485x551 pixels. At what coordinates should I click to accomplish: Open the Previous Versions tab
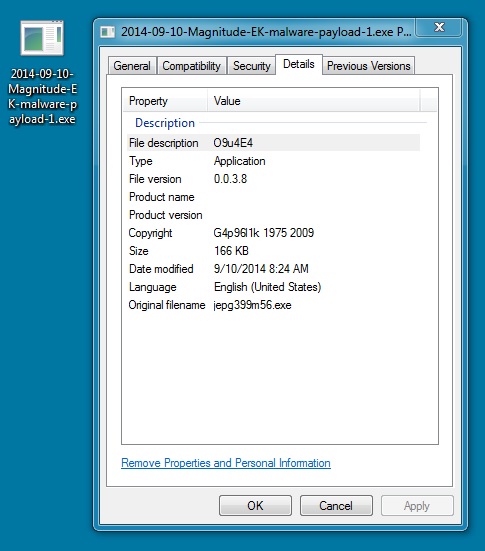369,66
